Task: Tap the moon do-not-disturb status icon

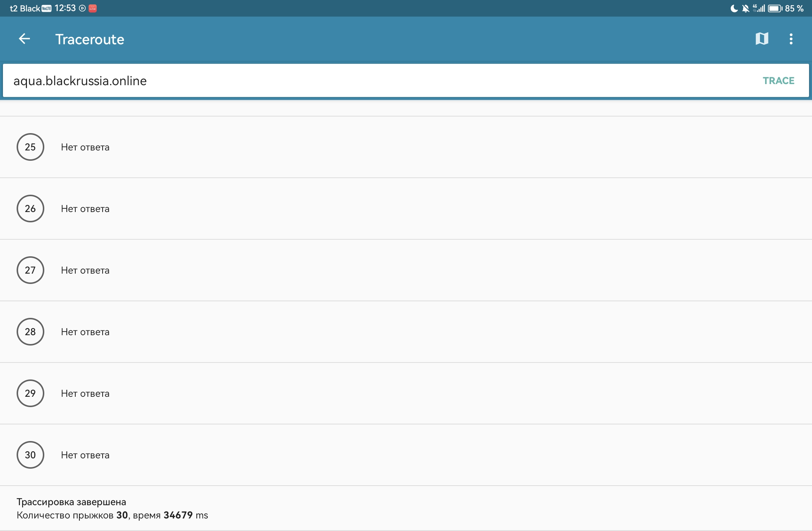Action: (734, 8)
